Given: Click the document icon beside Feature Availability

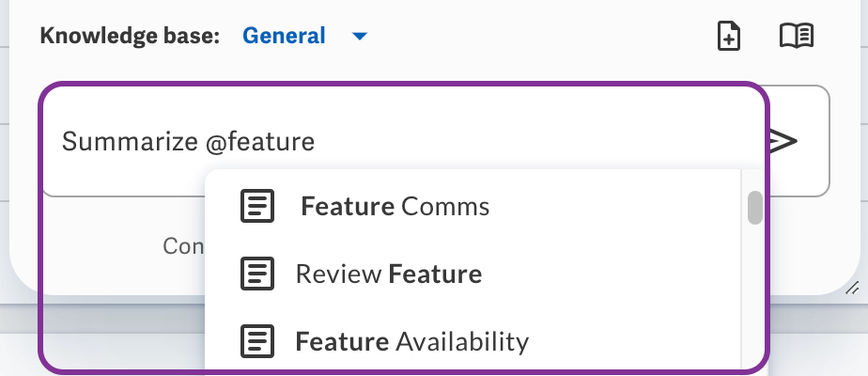Looking at the screenshot, I should coord(257,341).
